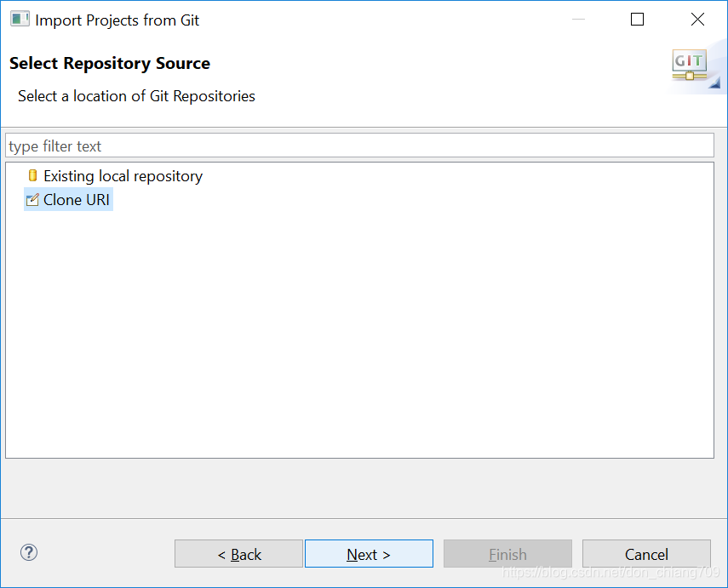
Task: Minimize the Import Projects from Git dialog
Action: tap(578, 19)
